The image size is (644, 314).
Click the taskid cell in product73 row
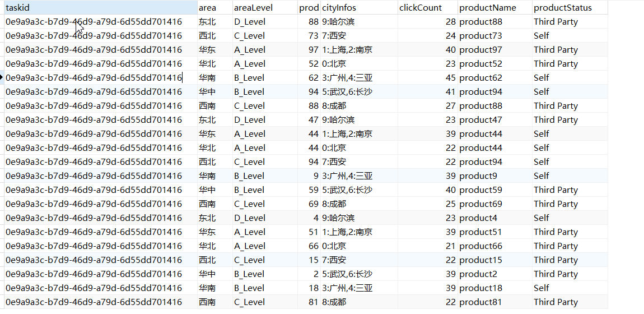[101, 36]
